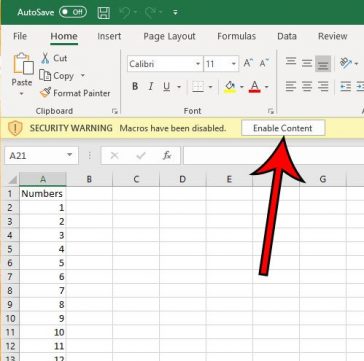Select column C header
Screen dimensions: 364x361
pos(136,179)
